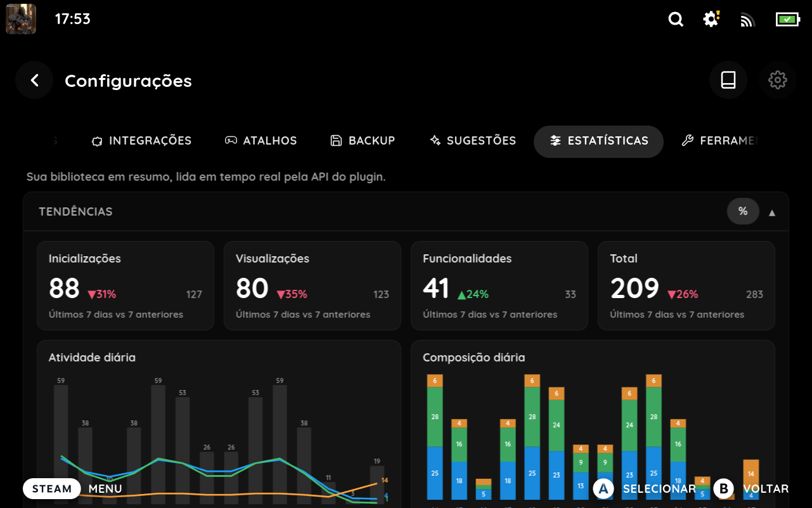Open the search magnifier in the top bar
Viewport: 812px width, 508px height.
tap(676, 19)
